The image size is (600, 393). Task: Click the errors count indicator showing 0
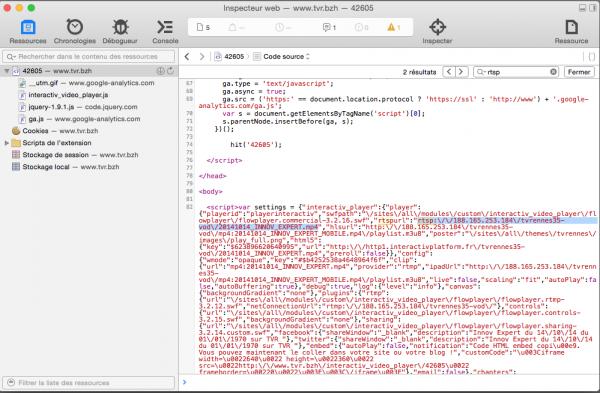point(362,28)
